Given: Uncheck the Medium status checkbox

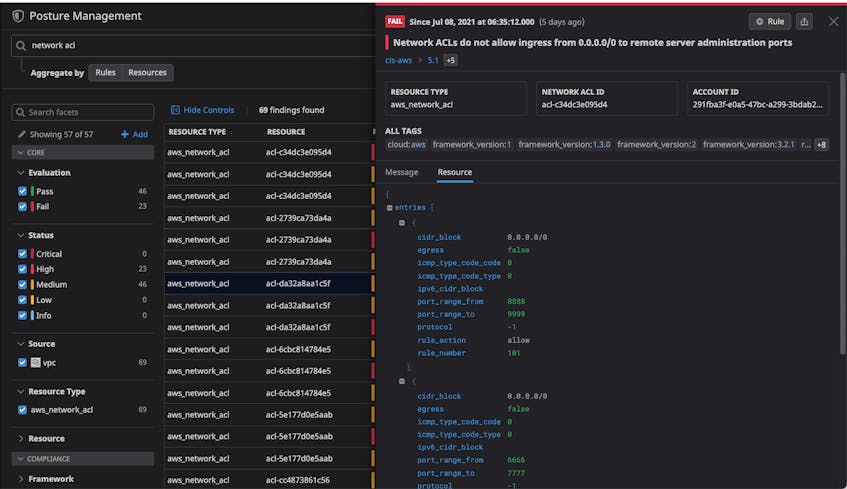Looking at the screenshot, I should click(22, 284).
